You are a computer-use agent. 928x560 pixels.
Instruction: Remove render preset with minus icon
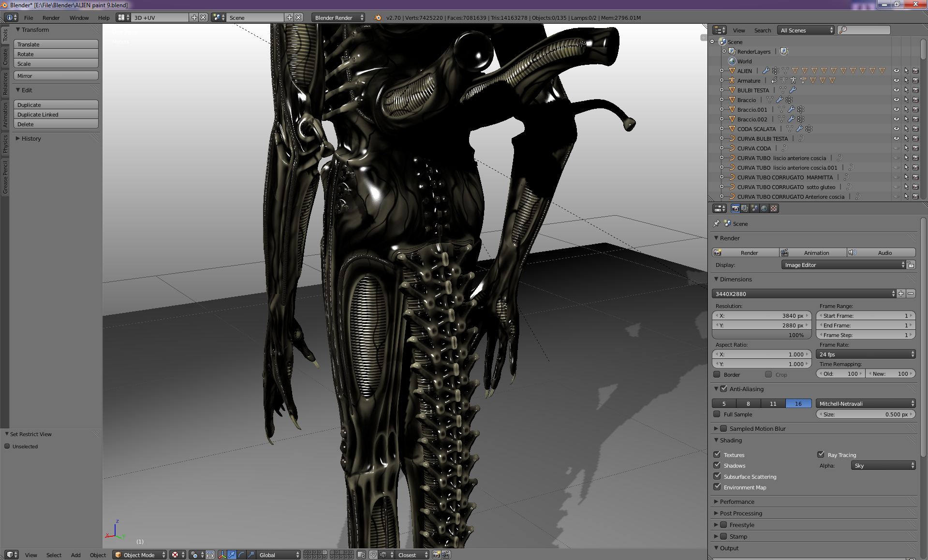click(x=911, y=294)
